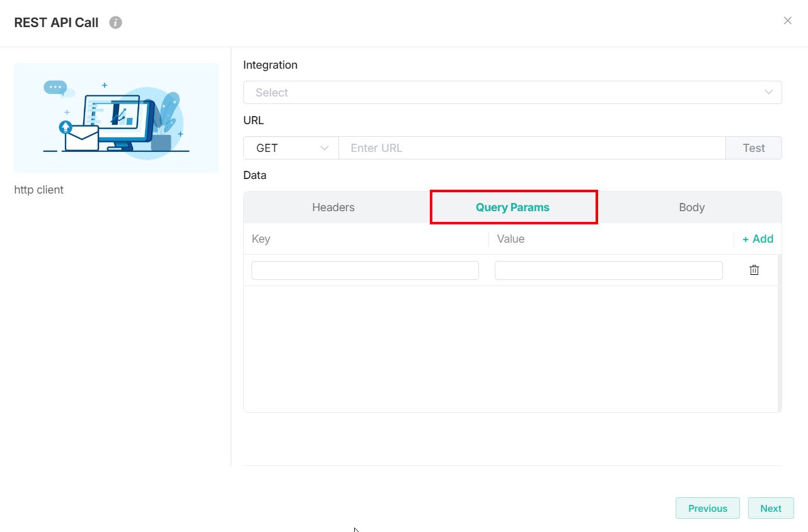Viewport: 808px width, 532px height.
Task: Add a new param row with + Add
Action: coord(758,239)
